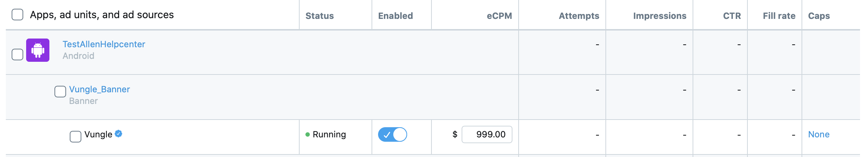
Task: Click the verified badge next to Vungle
Action: tap(118, 134)
